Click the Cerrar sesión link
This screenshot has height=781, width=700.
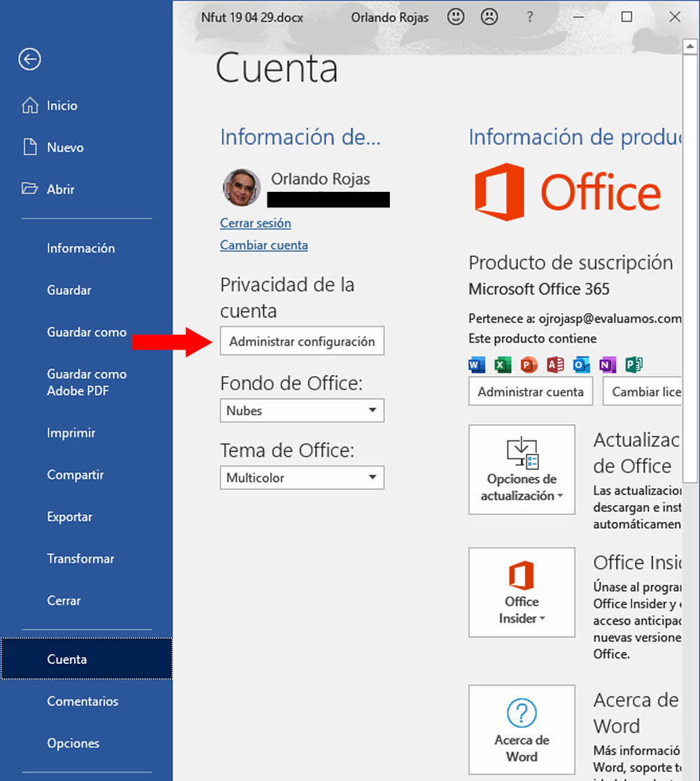[x=255, y=223]
